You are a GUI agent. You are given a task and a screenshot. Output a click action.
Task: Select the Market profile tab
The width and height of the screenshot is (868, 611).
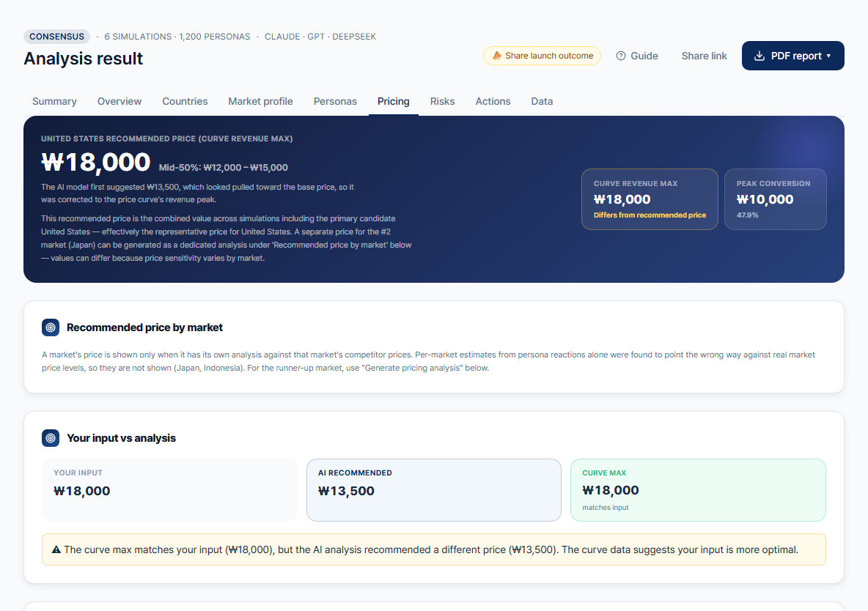(x=261, y=101)
